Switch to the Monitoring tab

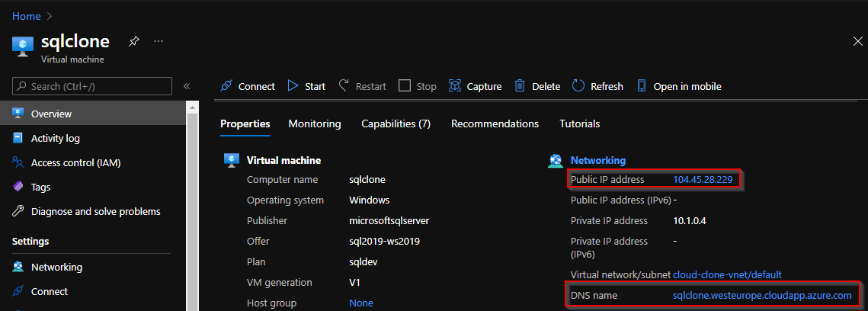click(315, 124)
